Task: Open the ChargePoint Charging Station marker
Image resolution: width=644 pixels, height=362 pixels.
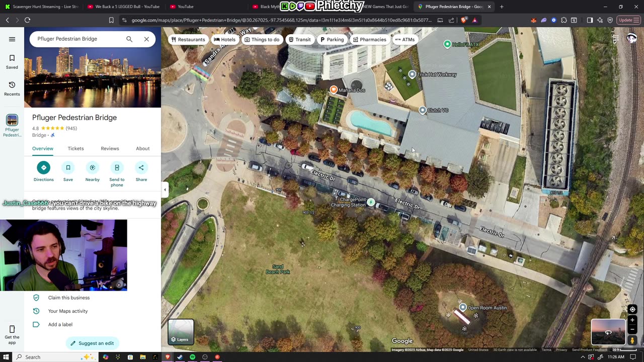Action: 371,202
